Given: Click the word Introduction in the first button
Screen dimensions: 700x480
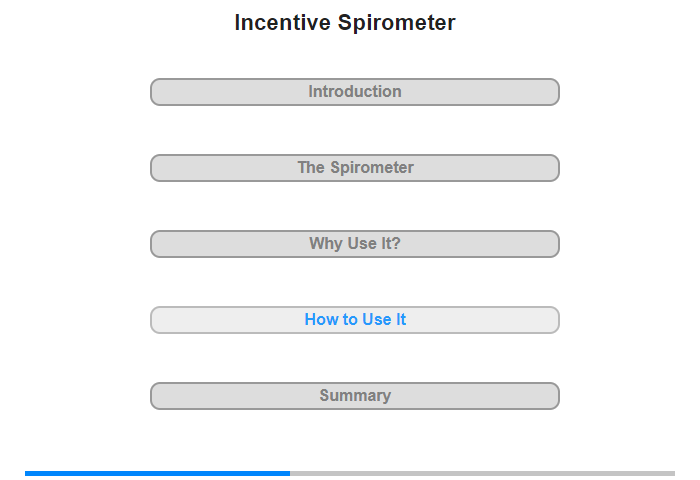Looking at the screenshot, I should tap(355, 92).
